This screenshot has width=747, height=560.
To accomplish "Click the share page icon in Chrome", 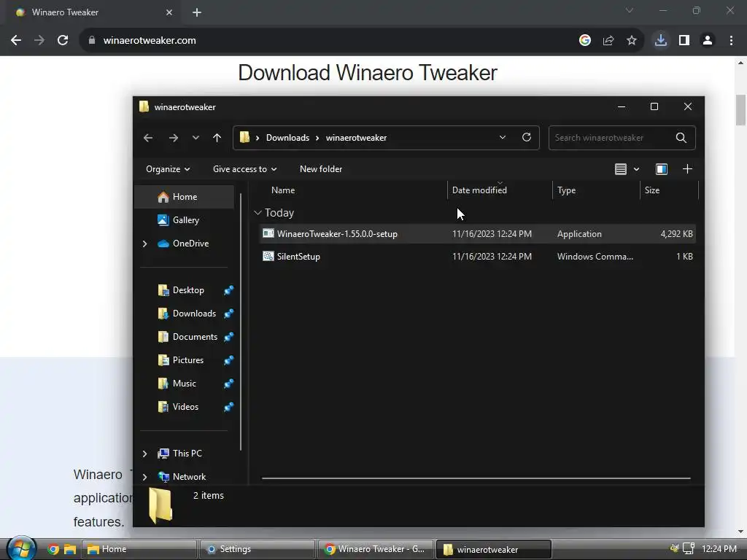I will tap(608, 41).
